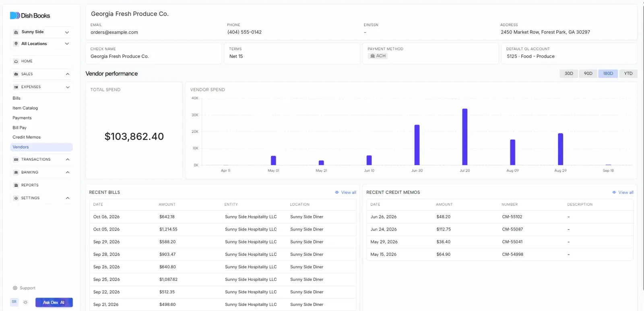Open Credit Memos in sidebar
The height and width of the screenshot is (311, 644).
coord(27,137)
